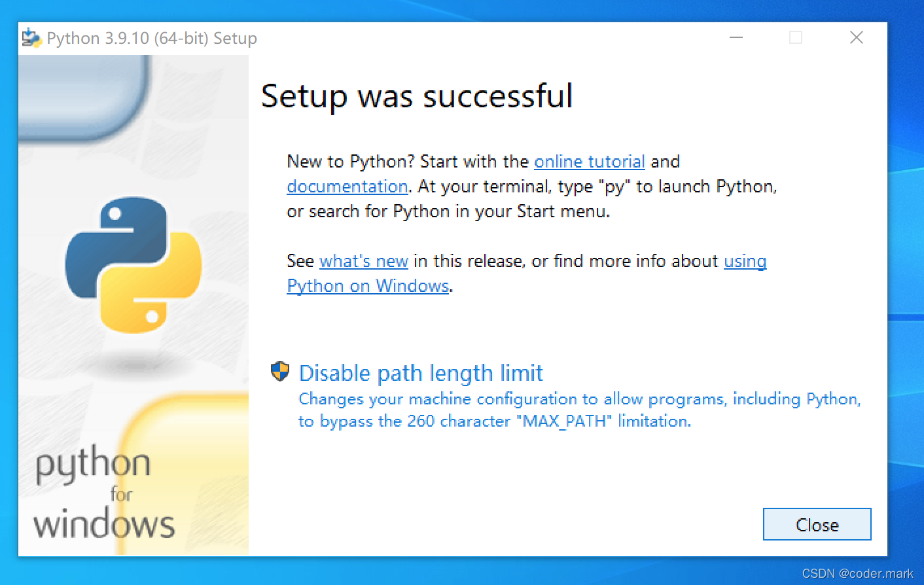The image size is (924, 585).
Task: Click the 'Setup was successful' heading
Action: [x=417, y=96]
